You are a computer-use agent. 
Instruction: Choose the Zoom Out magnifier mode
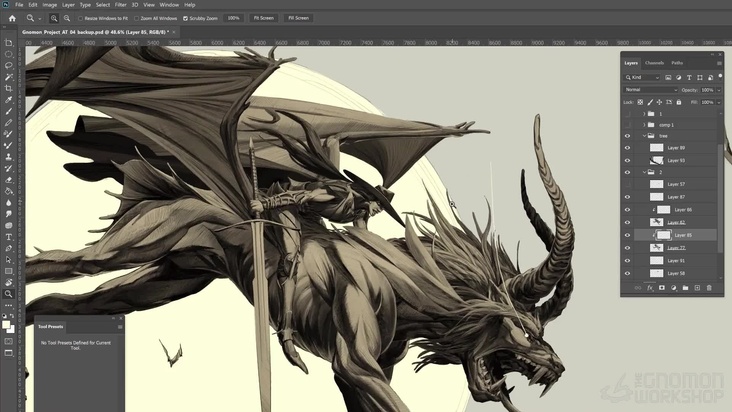[67, 18]
